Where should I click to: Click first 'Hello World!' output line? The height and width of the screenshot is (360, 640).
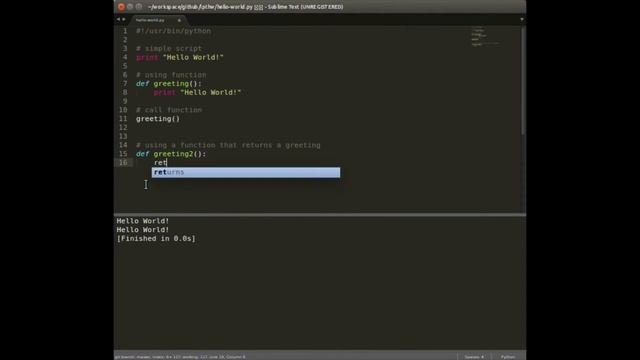point(142,221)
